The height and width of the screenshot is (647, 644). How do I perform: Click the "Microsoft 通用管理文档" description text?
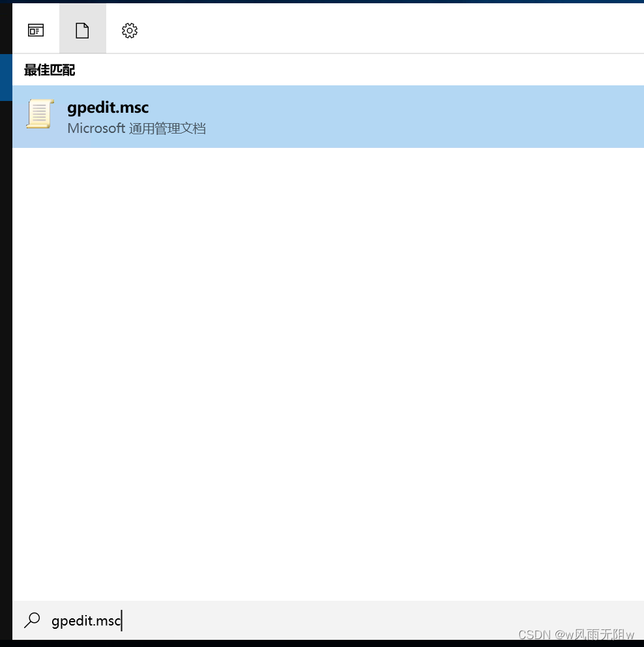tap(136, 128)
